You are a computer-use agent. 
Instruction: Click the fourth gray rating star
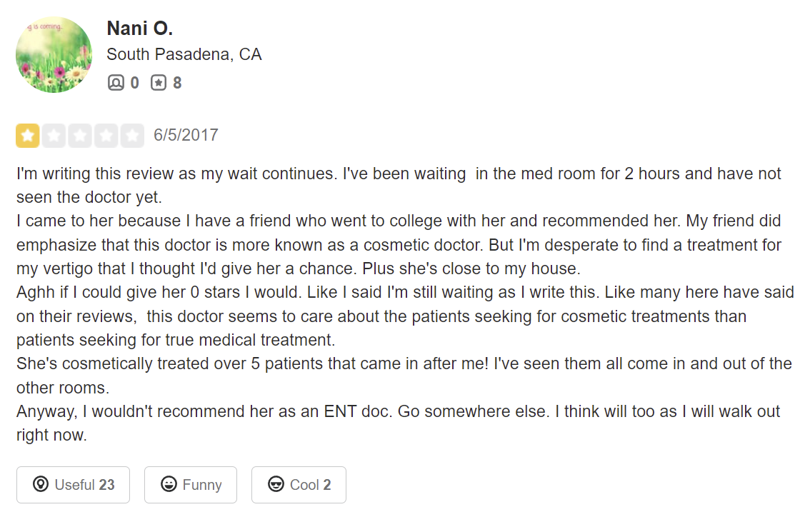106,136
